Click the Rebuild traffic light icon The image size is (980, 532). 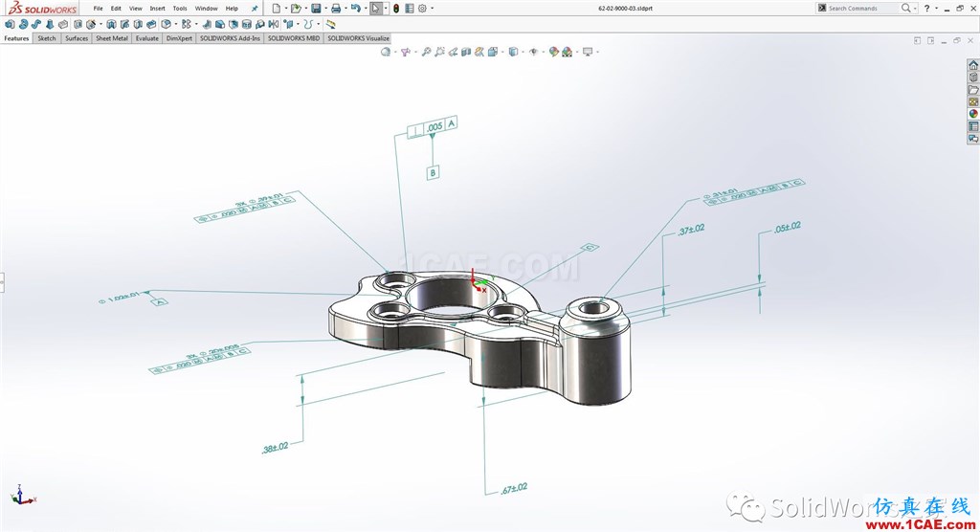pos(396,8)
